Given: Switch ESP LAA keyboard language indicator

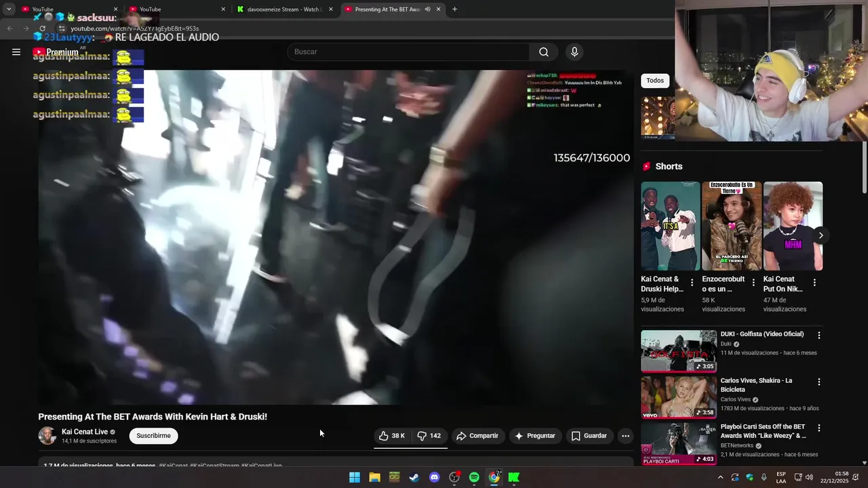Looking at the screenshot, I should pos(781,478).
